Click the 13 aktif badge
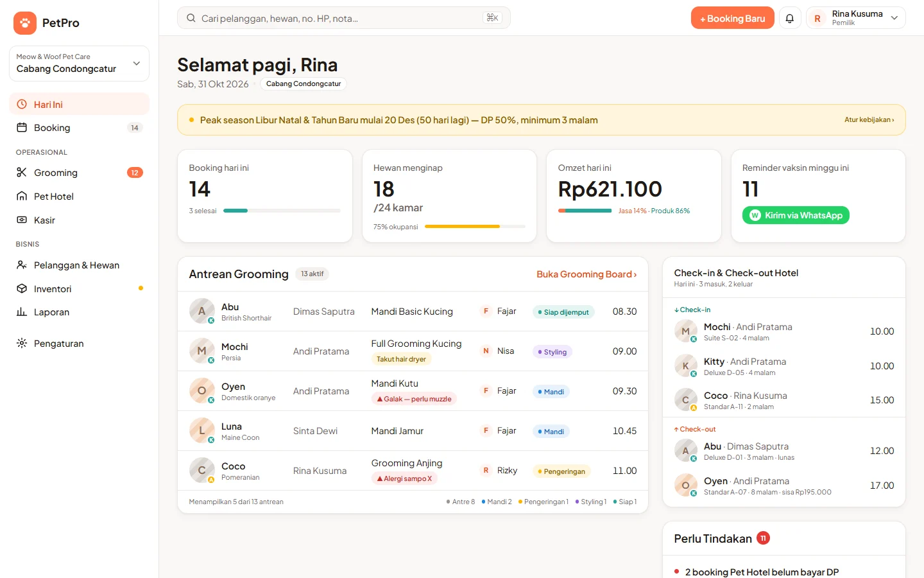Image resolution: width=924 pixels, height=578 pixels. (x=312, y=274)
